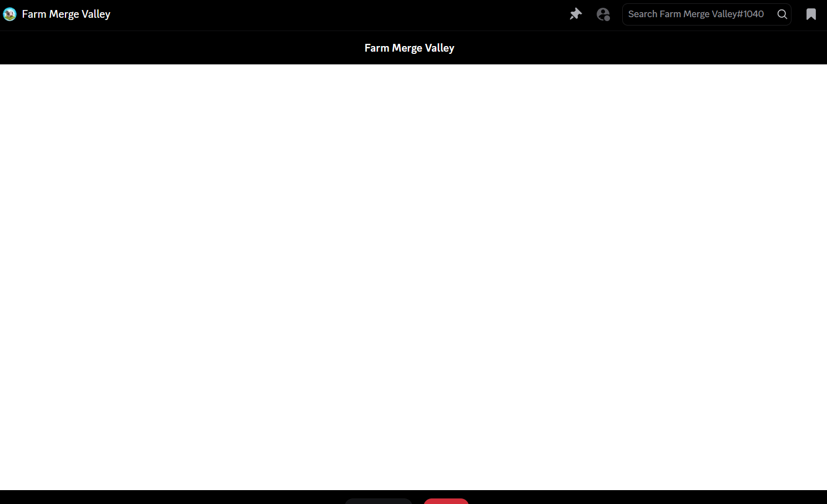Click the black bottom control bar left side
Viewport: 827px width, 504px height.
(167, 497)
